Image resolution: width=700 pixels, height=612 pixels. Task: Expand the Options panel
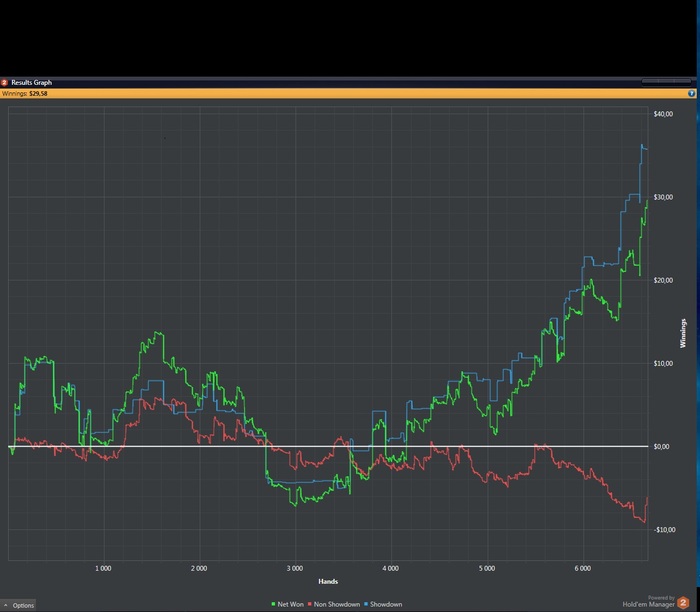19,605
